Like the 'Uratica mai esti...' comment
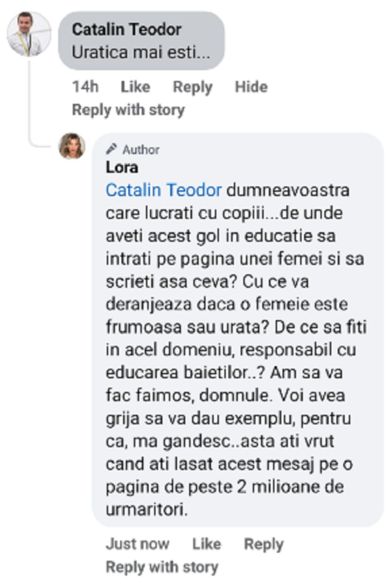Viewport: 392px width, 585px height. click(x=135, y=87)
